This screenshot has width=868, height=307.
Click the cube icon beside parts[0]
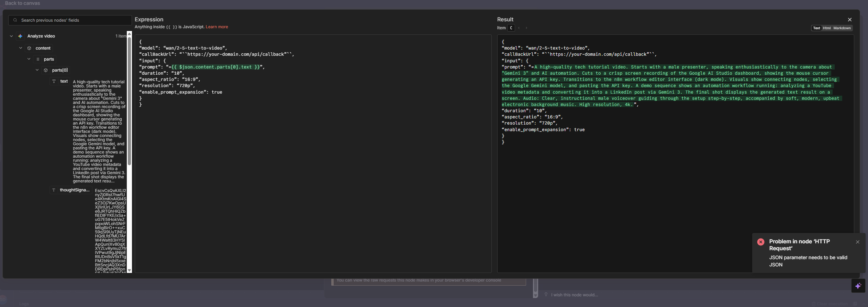(46, 70)
